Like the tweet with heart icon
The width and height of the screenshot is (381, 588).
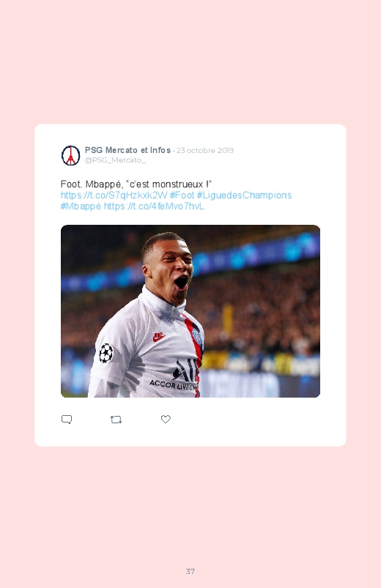[x=166, y=419]
